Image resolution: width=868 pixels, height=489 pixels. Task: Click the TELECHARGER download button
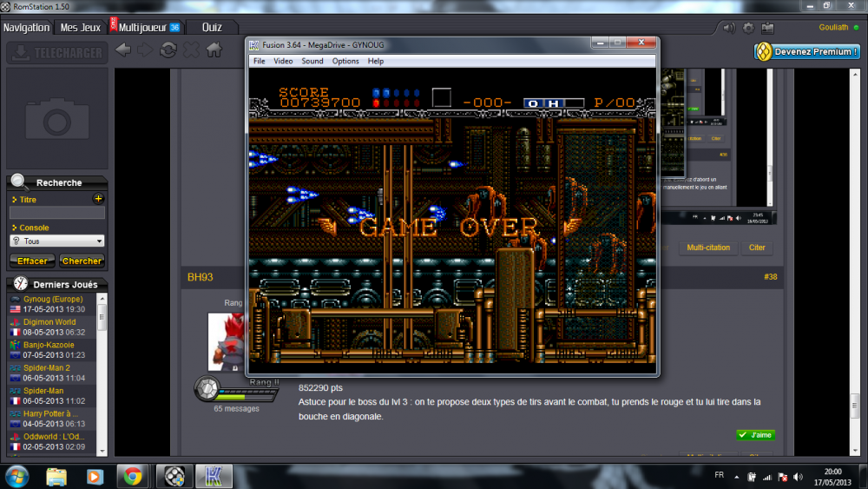pos(57,53)
